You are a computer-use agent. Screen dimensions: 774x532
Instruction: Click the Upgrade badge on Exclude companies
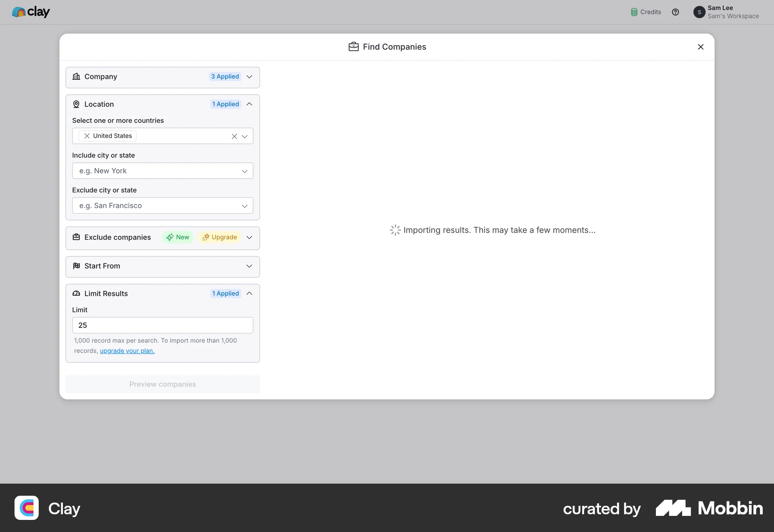point(219,237)
